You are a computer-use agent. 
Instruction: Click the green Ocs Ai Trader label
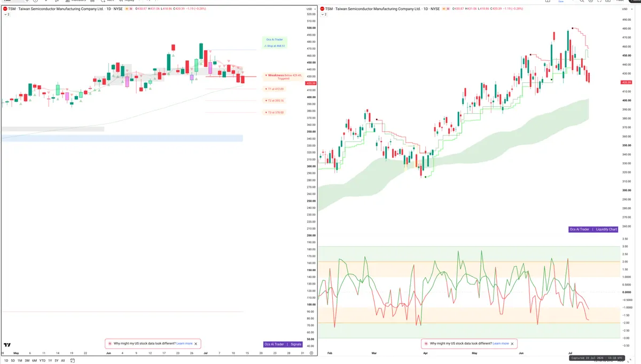275,39
